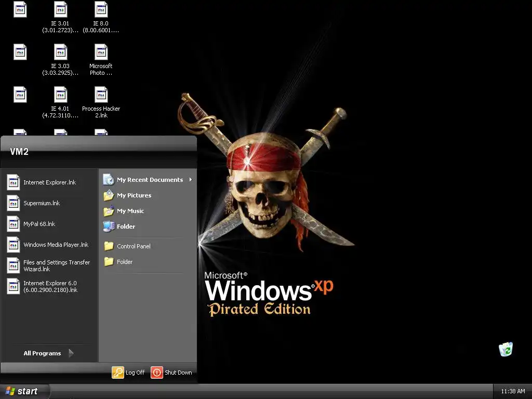Click the Shut Down button
The width and height of the screenshot is (532, 399).
coord(171,372)
